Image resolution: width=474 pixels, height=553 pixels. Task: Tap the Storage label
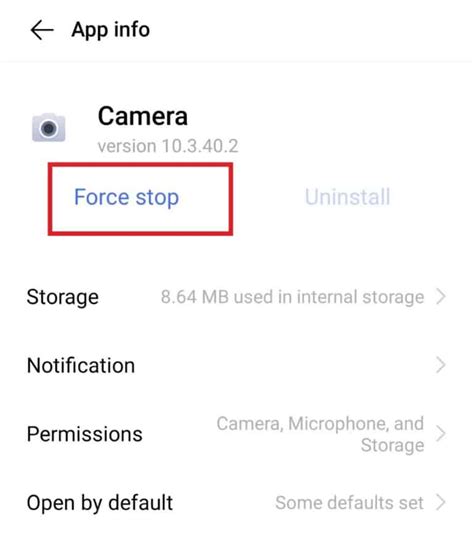[x=63, y=297]
